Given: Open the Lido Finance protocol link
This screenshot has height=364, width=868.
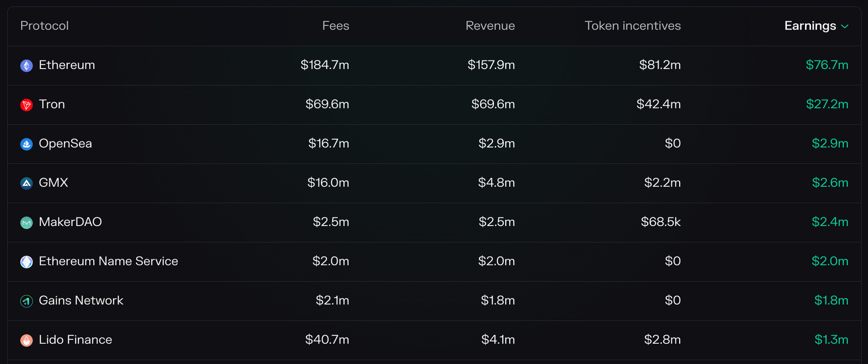Looking at the screenshot, I should point(76,340).
